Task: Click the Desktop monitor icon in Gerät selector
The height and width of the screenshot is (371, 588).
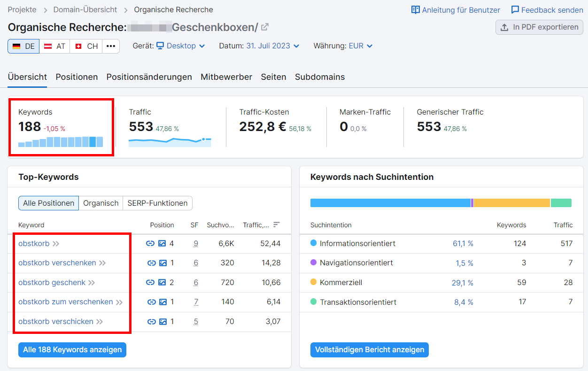Action: click(160, 46)
